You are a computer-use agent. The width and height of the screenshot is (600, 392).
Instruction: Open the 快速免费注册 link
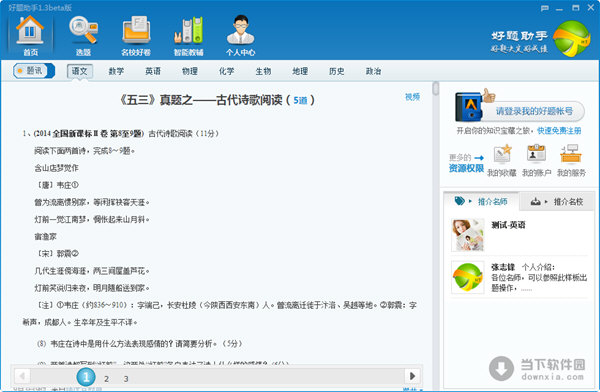coord(559,131)
